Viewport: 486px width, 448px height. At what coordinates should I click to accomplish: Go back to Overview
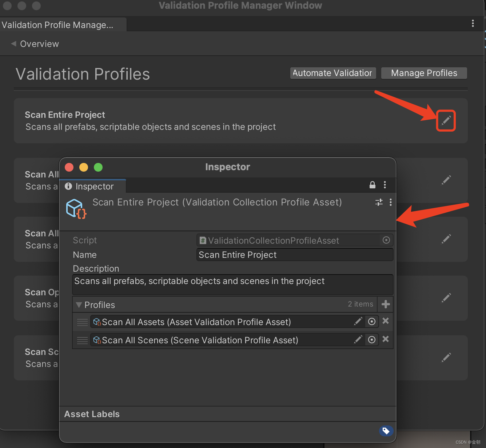pos(35,44)
